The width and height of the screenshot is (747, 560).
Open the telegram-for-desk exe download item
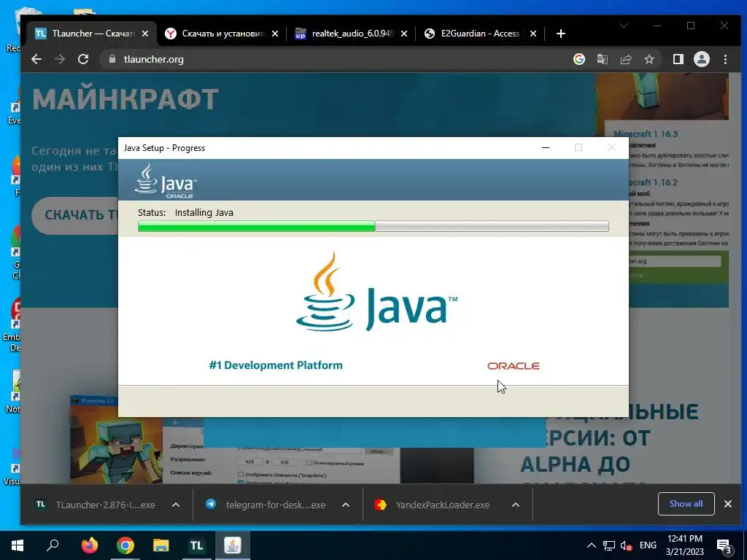pos(266,505)
